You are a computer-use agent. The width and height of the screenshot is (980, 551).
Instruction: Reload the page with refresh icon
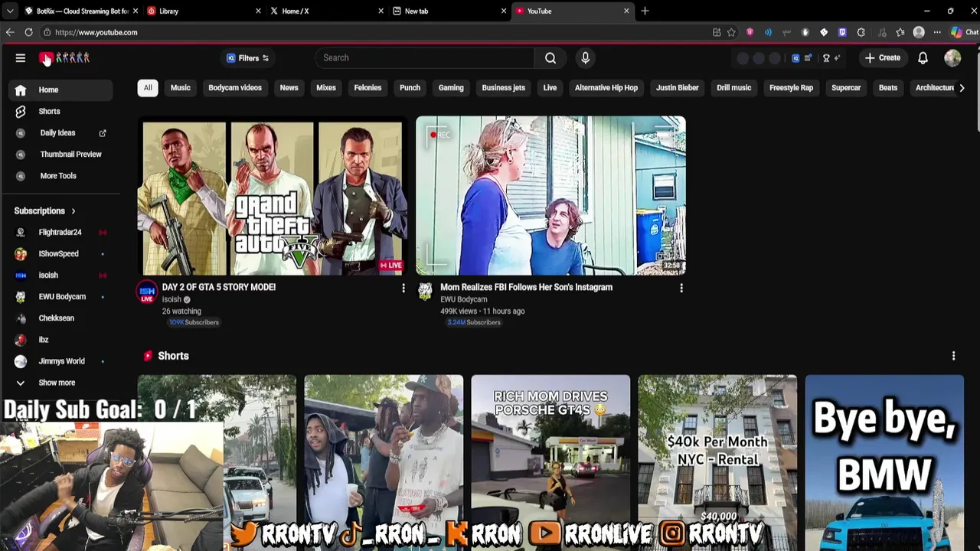pos(28,32)
